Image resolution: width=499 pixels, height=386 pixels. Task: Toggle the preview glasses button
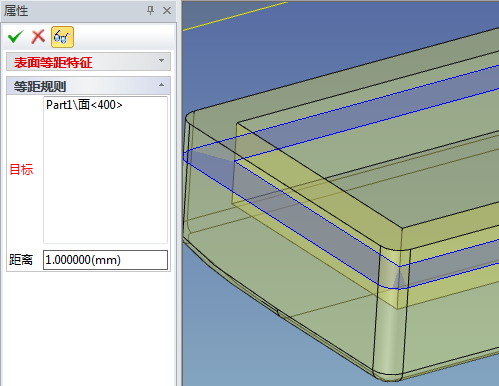coord(62,37)
